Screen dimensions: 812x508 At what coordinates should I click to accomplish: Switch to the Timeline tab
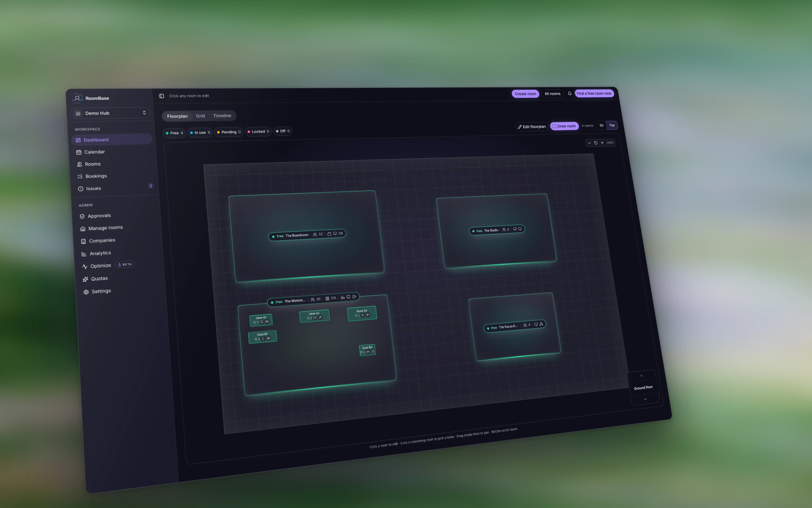222,116
